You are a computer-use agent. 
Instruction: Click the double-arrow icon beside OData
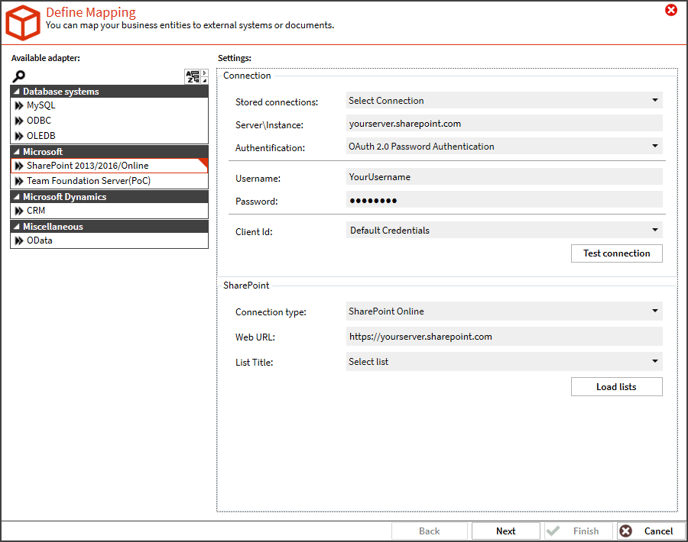click(x=19, y=241)
